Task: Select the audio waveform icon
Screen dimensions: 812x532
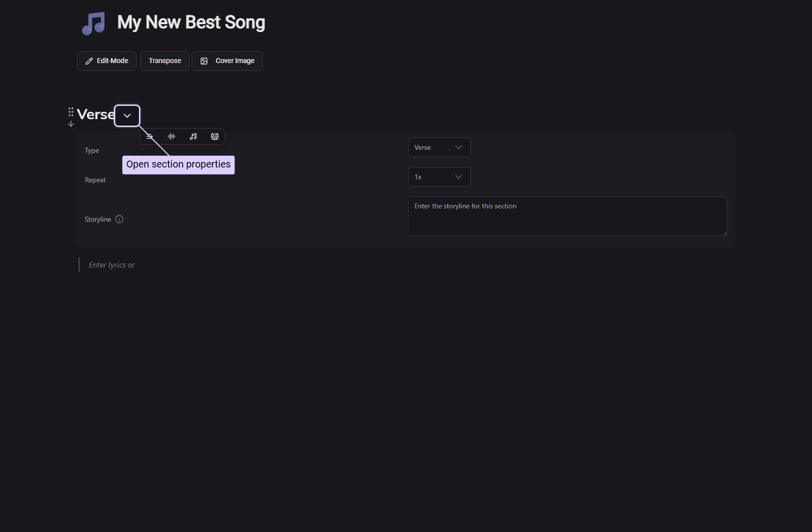Action: 171,136
